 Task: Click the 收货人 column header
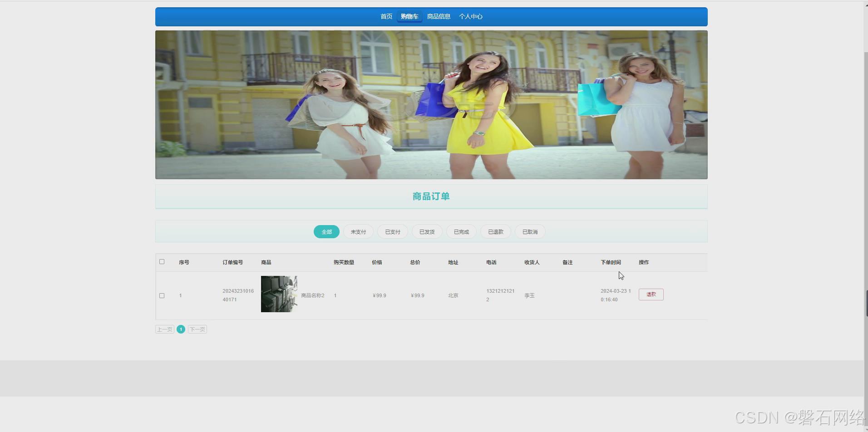[532, 262]
